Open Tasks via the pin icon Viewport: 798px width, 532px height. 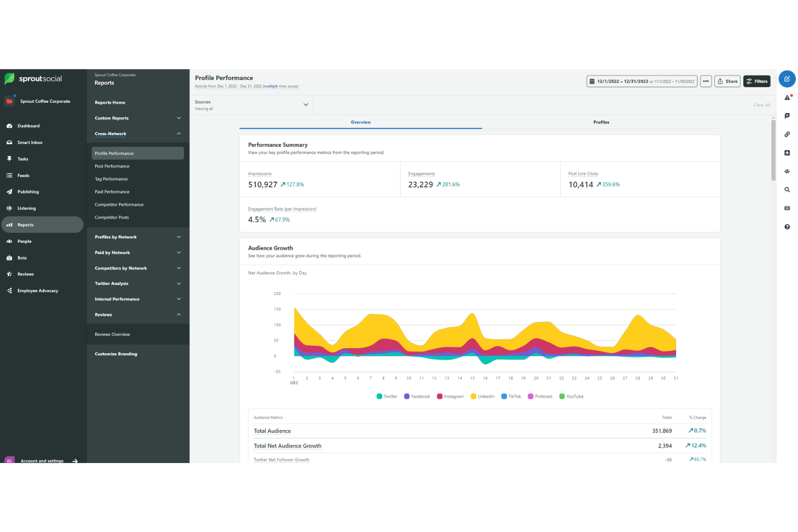[x=9, y=158]
